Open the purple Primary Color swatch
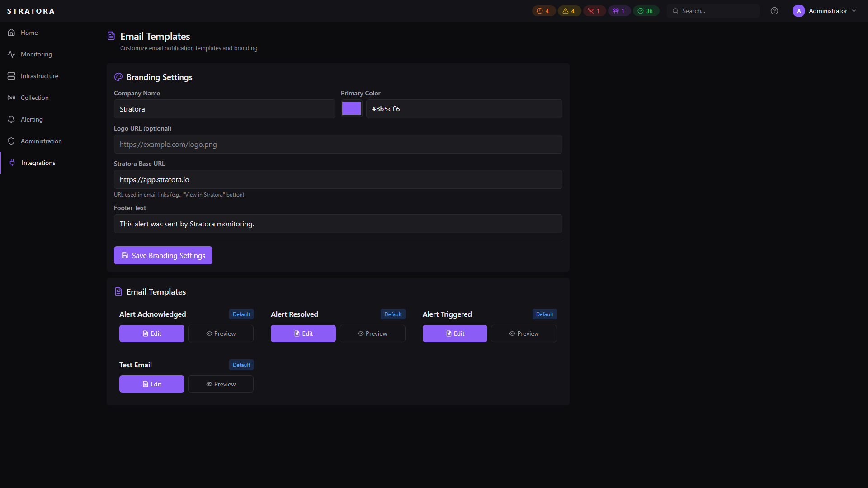This screenshot has height=488, width=868. (x=352, y=108)
